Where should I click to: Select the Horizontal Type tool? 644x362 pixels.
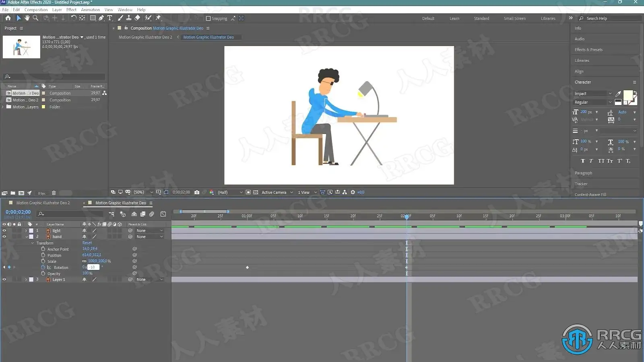(109, 18)
